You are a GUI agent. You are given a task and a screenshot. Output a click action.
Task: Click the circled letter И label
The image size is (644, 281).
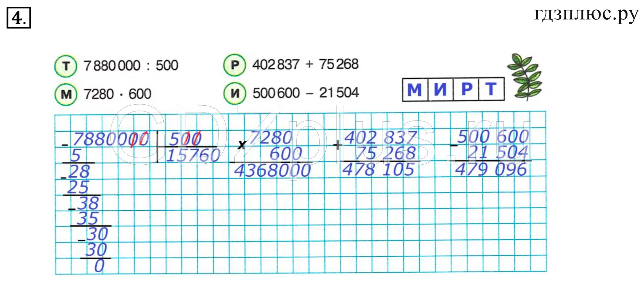(x=235, y=93)
